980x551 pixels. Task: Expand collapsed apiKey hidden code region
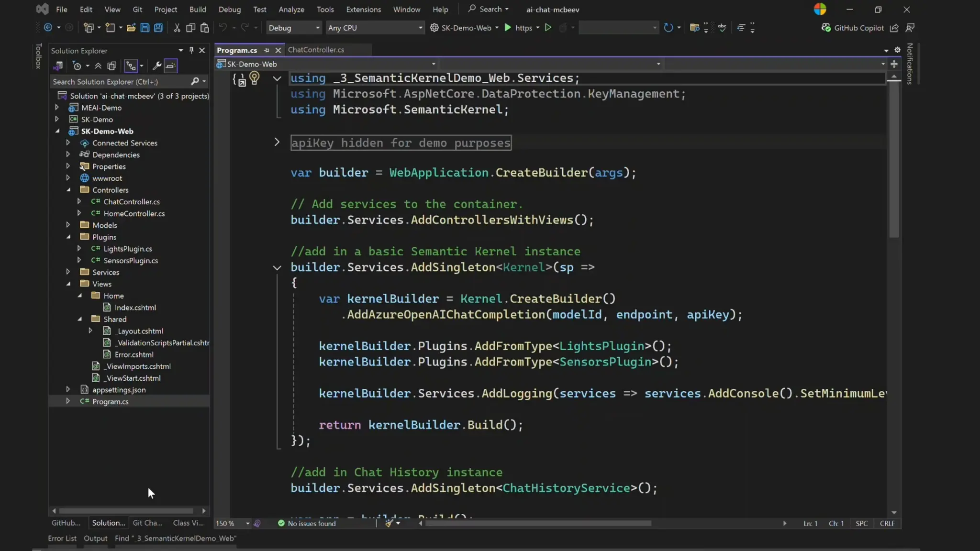(277, 142)
